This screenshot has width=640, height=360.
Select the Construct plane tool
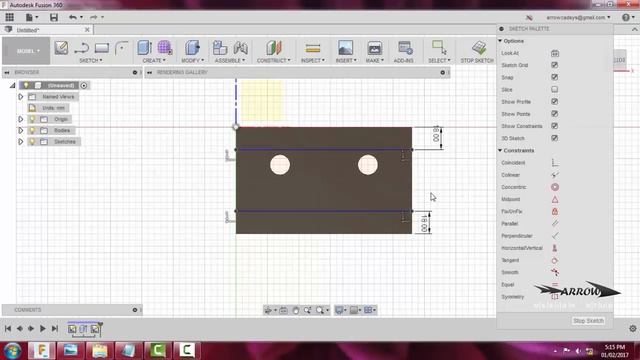274,48
